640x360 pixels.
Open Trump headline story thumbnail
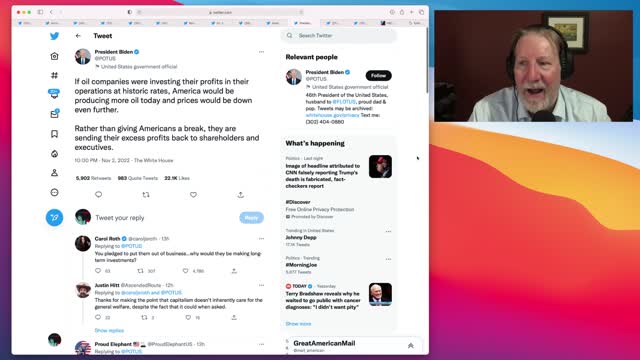coord(380,167)
